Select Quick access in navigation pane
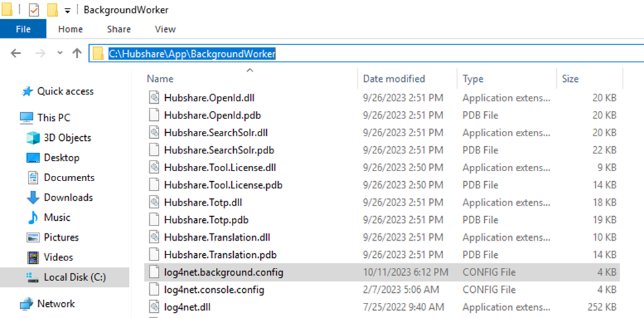 pyautogui.click(x=65, y=91)
